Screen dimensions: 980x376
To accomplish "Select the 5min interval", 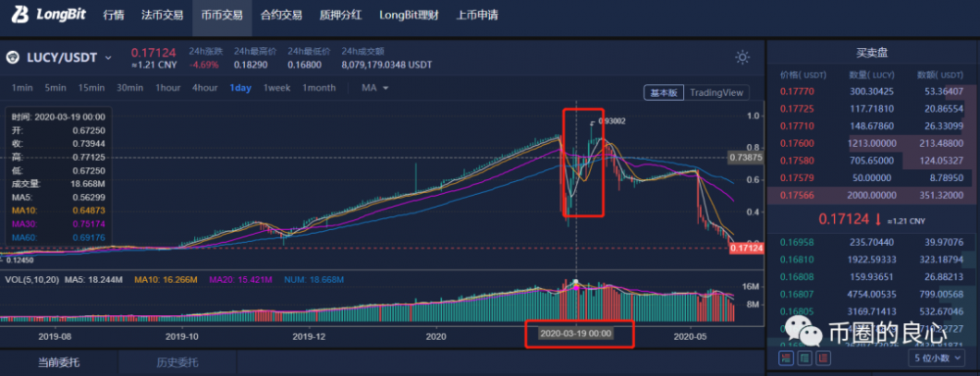I will [x=55, y=88].
